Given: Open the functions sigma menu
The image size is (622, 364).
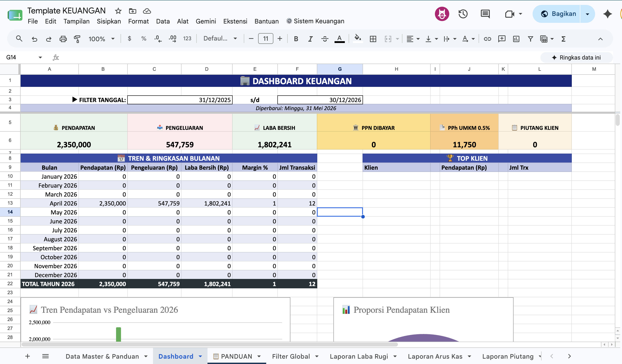Looking at the screenshot, I should pos(564,39).
